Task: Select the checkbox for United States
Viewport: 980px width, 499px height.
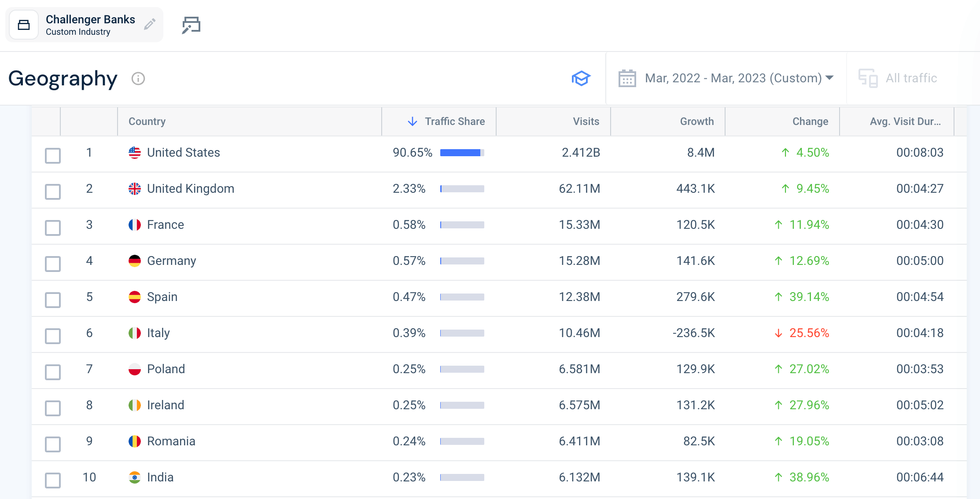Action: [52, 155]
